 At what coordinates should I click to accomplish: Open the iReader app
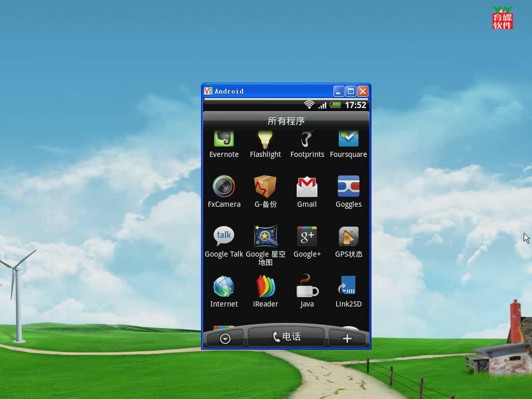tap(265, 291)
